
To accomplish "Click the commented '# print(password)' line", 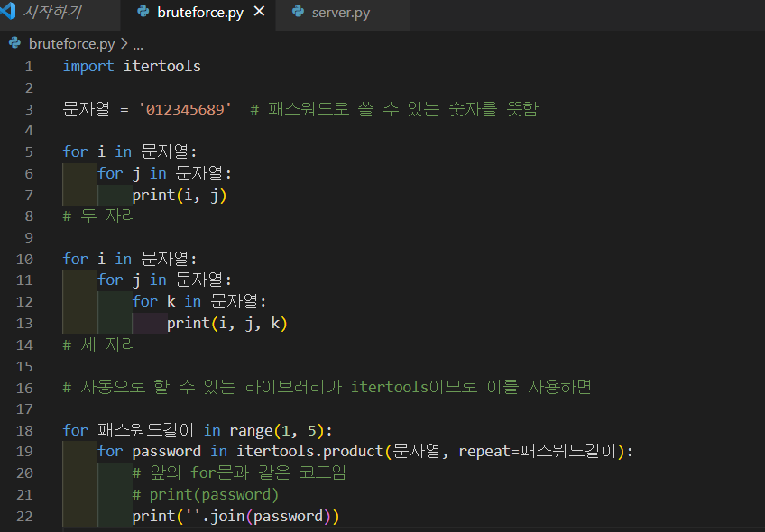I will [206, 494].
